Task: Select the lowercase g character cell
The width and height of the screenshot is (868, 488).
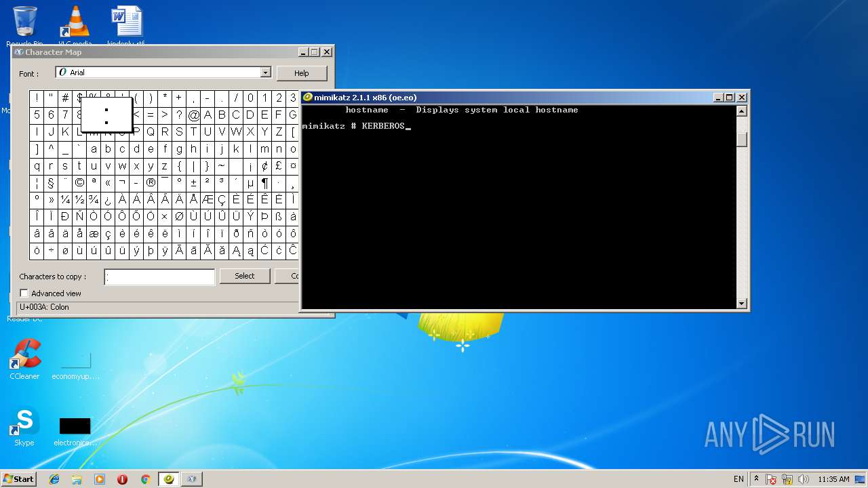Action: tap(179, 149)
